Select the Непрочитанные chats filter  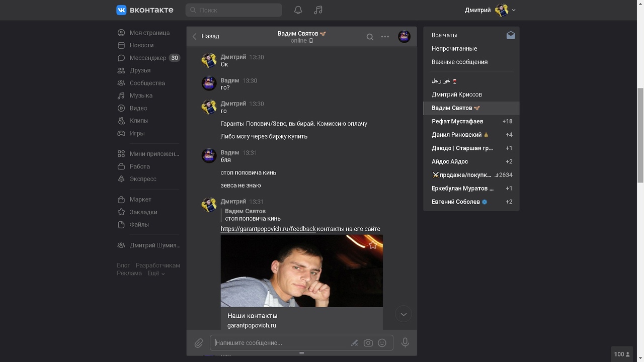454,49
